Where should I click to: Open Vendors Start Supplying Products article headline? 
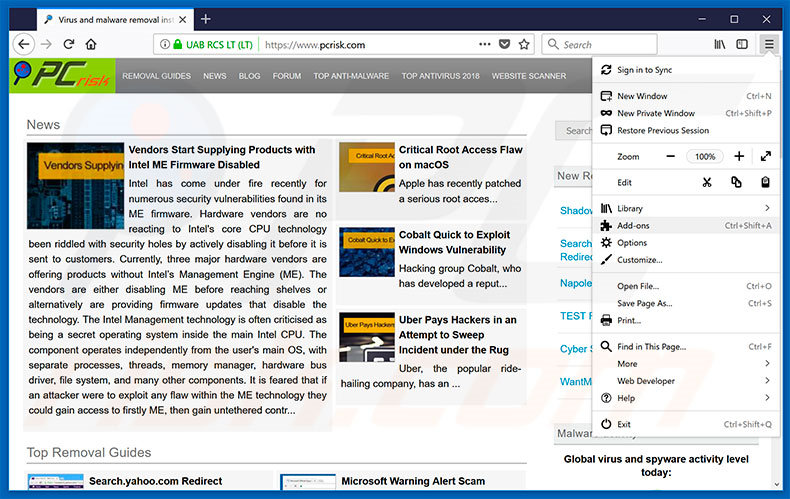pyautogui.click(x=222, y=157)
